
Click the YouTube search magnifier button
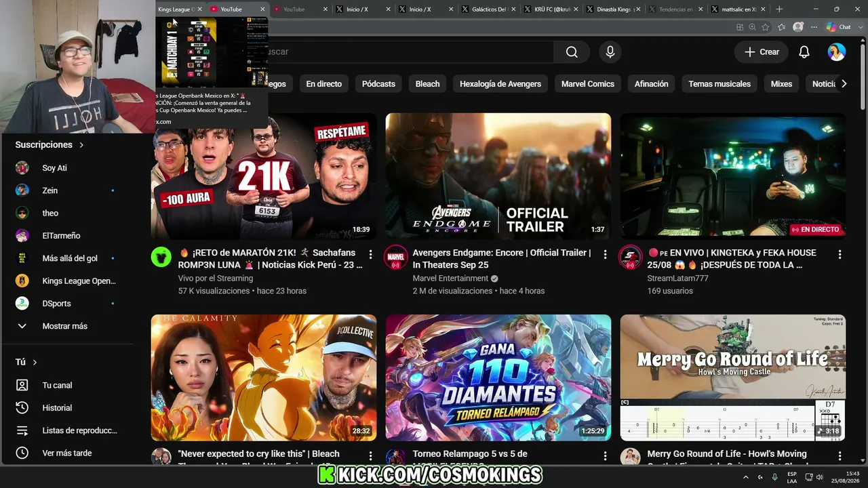[x=572, y=52]
